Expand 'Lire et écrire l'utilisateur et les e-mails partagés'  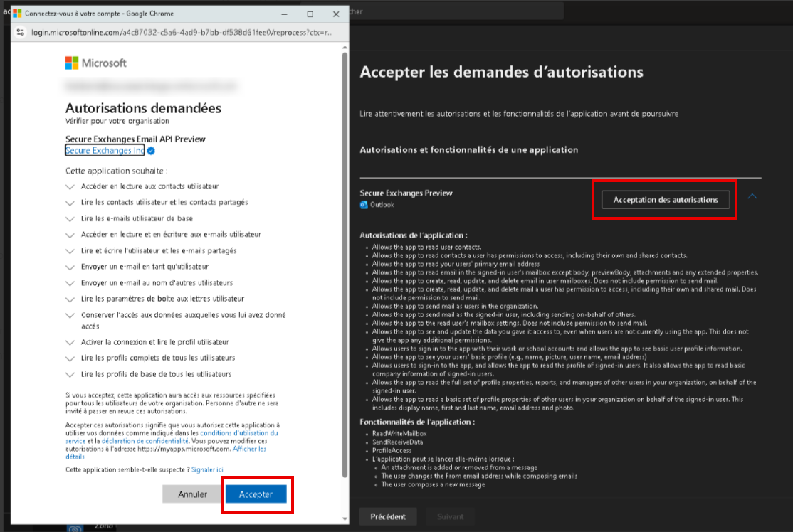point(70,251)
